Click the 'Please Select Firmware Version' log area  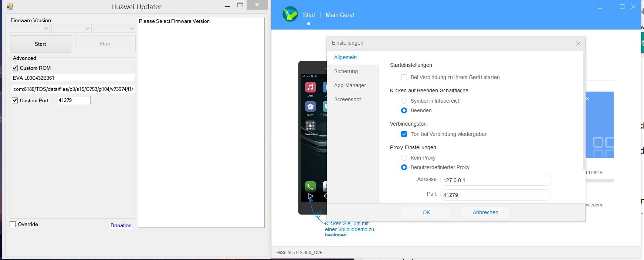pos(201,122)
